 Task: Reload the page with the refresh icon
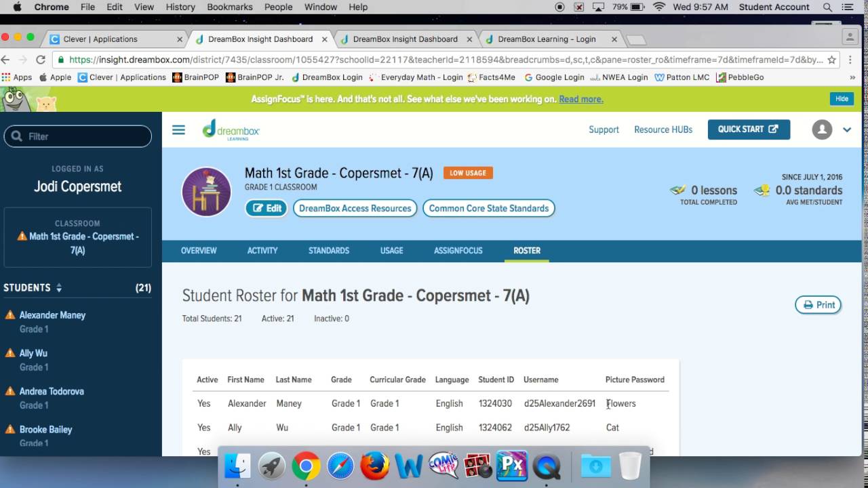coord(40,60)
